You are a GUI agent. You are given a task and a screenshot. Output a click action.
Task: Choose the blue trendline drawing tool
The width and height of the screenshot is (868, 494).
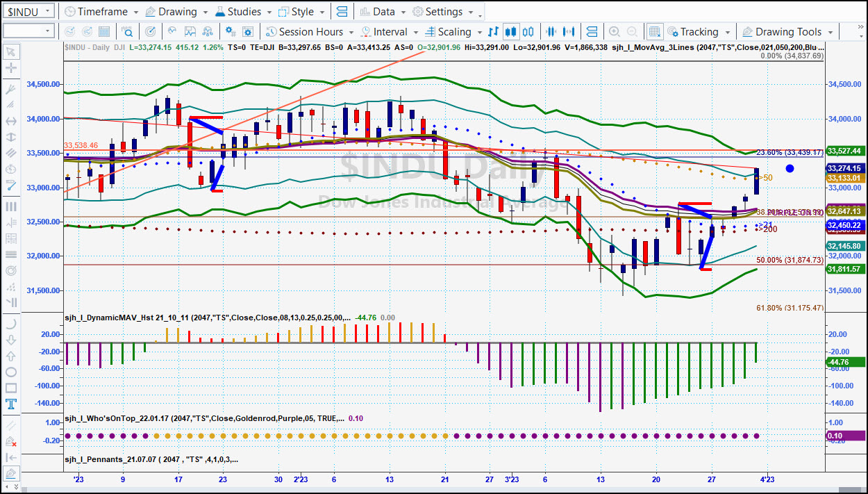click(10, 186)
